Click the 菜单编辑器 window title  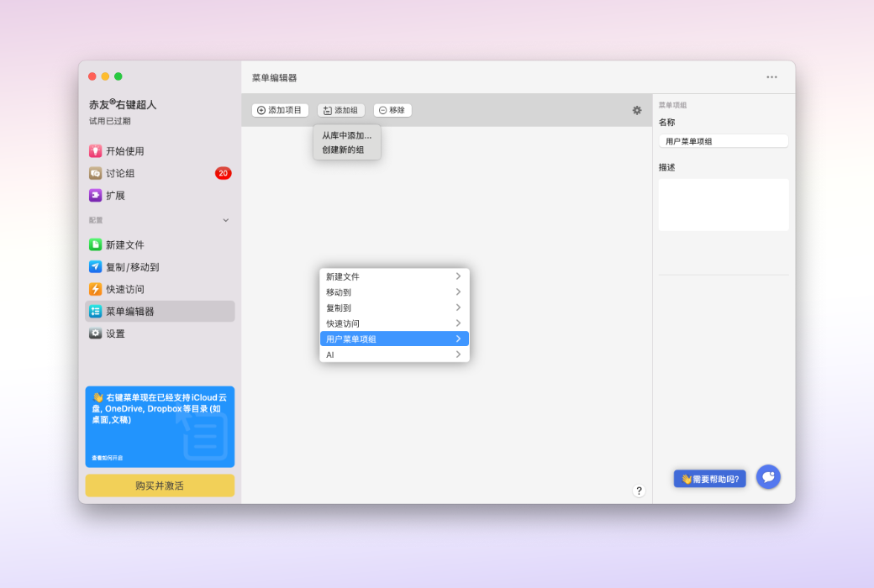click(274, 77)
